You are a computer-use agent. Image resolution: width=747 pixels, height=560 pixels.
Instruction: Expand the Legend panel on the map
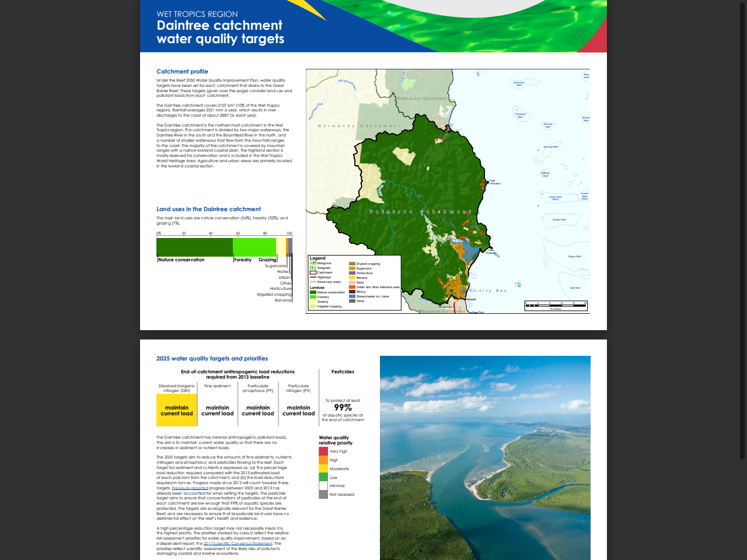pos(318,258)
